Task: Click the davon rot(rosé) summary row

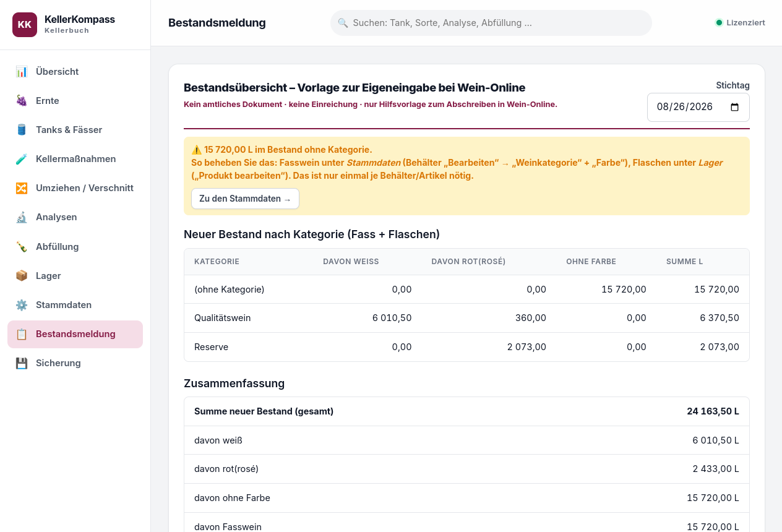Action: (x=466, y=469)
